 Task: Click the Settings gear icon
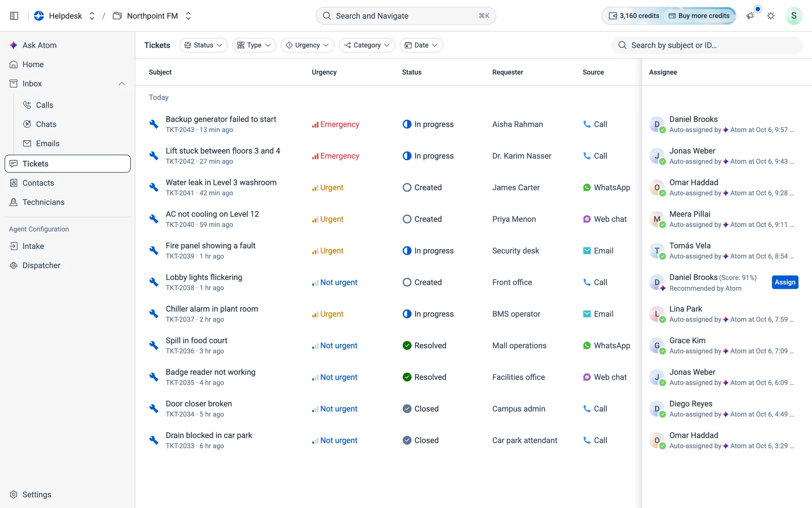tap(14, 494)
